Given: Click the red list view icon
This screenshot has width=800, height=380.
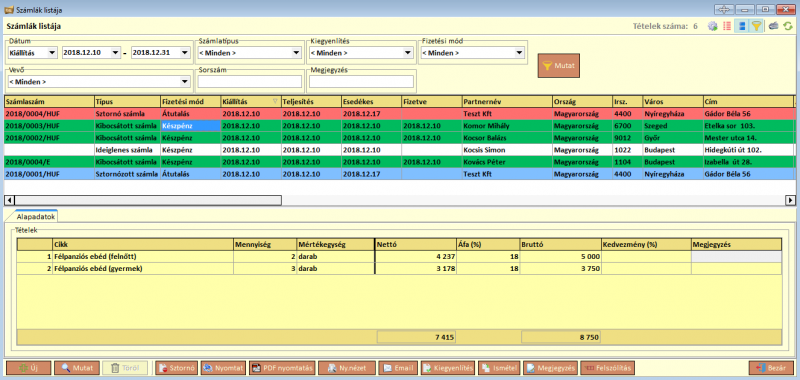Looking at the screenshot, I should [727, 26].
